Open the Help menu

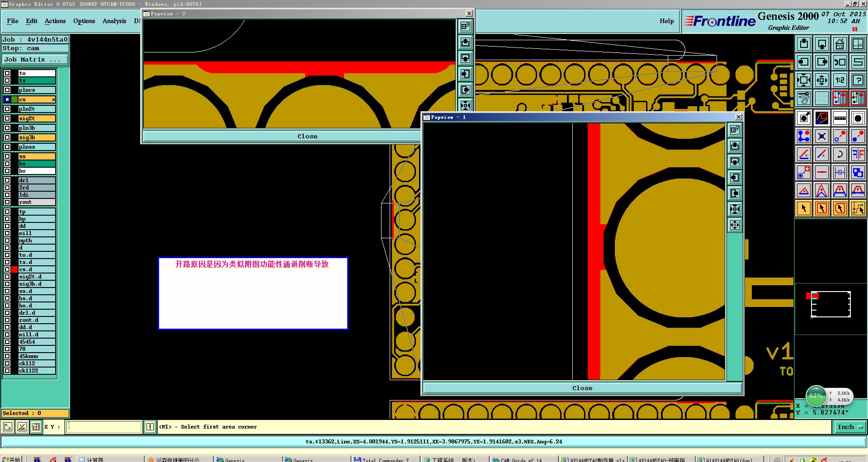pyautogui.click(x=666, y=21)
